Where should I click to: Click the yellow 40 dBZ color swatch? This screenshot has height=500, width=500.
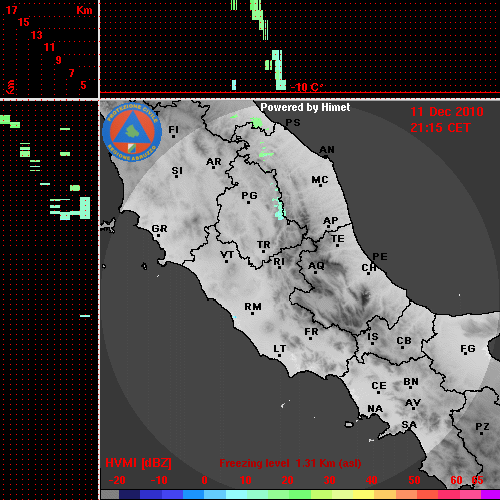364,495
